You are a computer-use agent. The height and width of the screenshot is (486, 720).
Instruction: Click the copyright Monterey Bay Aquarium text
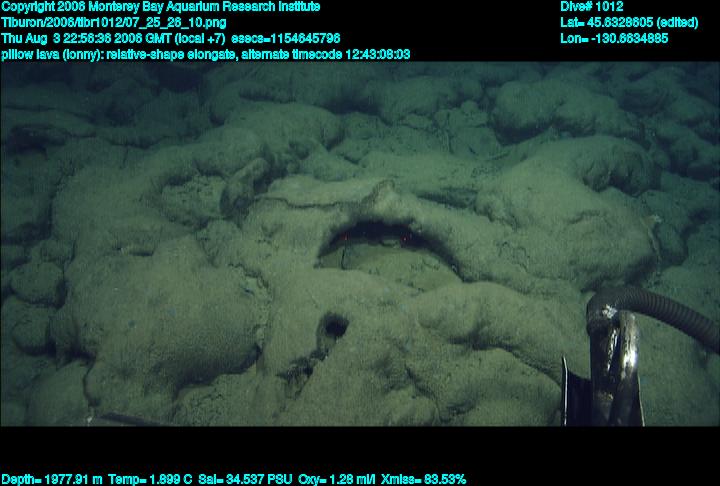coord(160,7)
